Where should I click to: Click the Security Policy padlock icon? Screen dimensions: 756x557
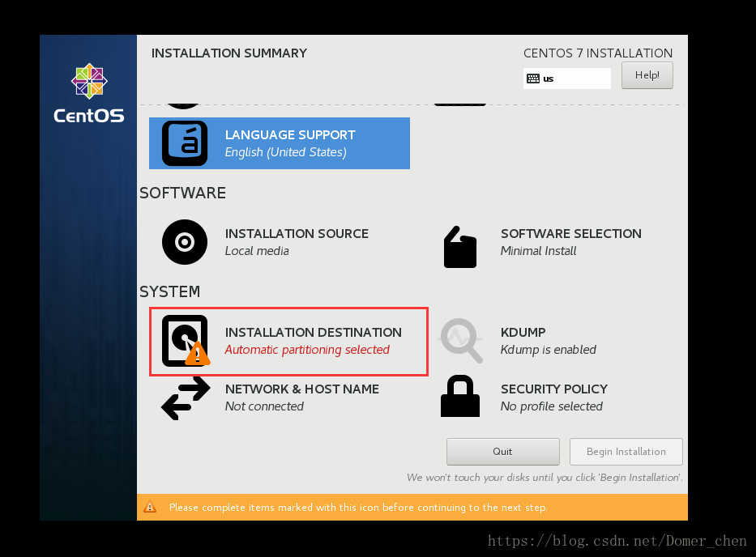(460, 396)
